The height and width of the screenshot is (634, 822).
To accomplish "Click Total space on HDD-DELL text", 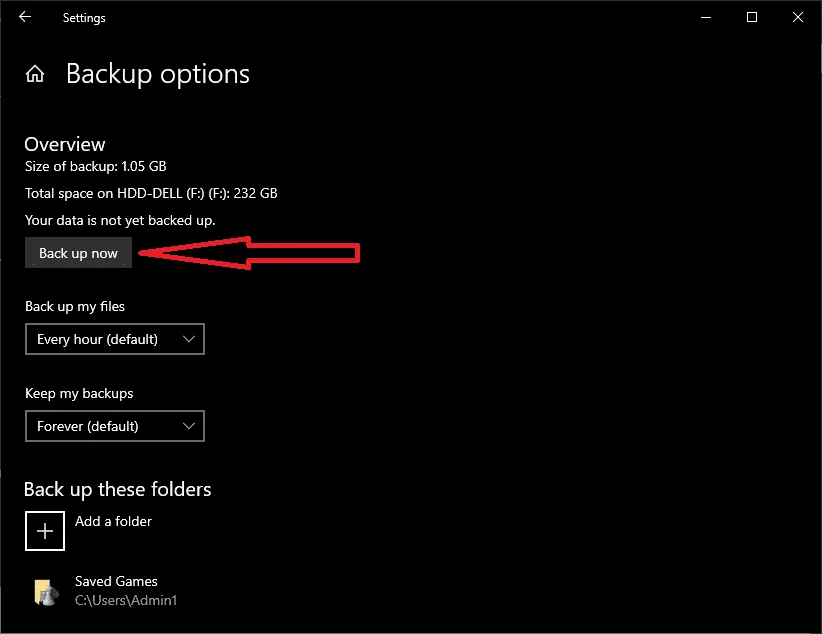I will [x=151, y=193].
